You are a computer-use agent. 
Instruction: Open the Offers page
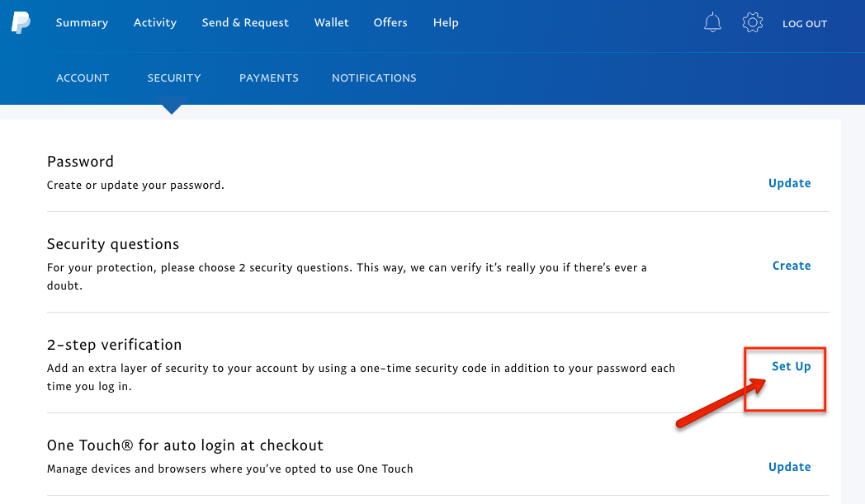(390, 22)
